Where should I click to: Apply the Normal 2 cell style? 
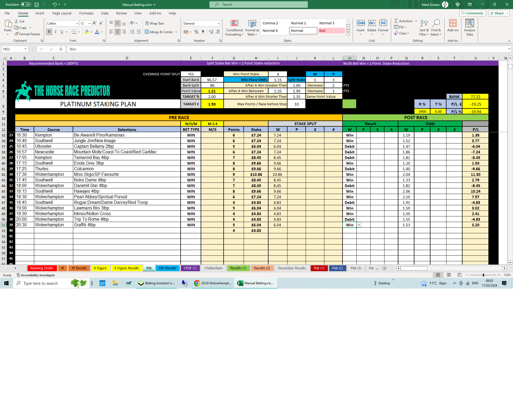click(x=303, y=23)
